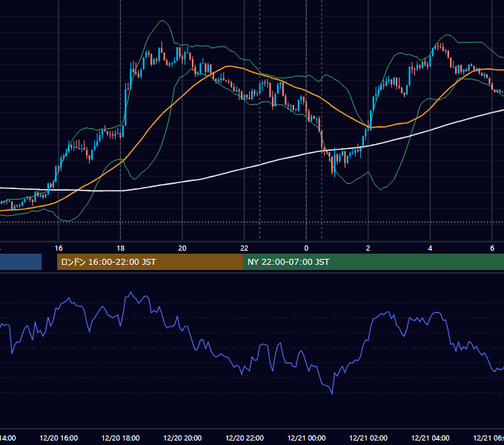Click the white dotted horizontal price line
The height and width of the screenshot is (445, 504).
pyautogui.click(x=252, y=222)
